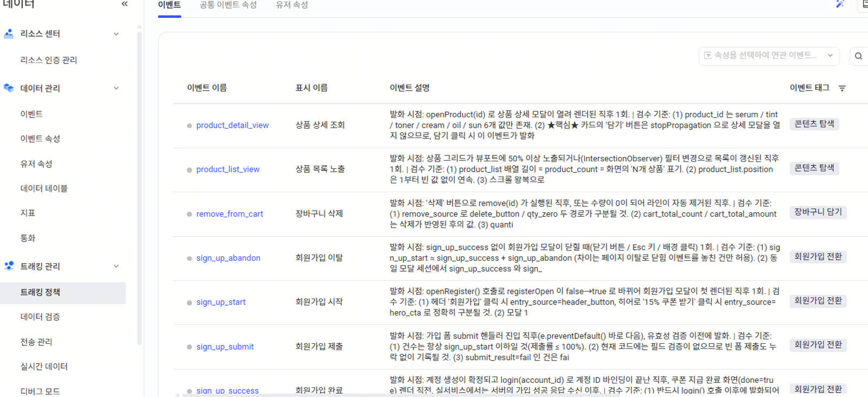The width and height of the screenshot is (868, 397).
Task: Click the 트래킹 관리 sidebar icon
Action: click(x=9, y=266)
